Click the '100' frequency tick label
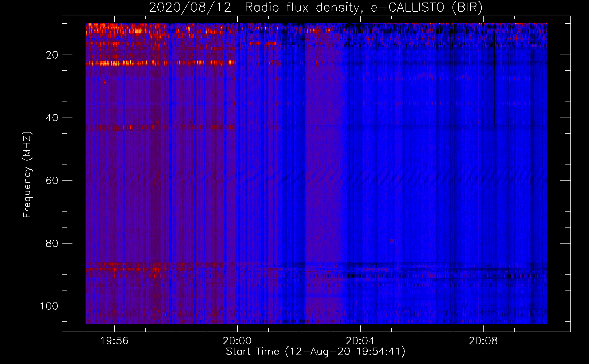 click(49, 306)
